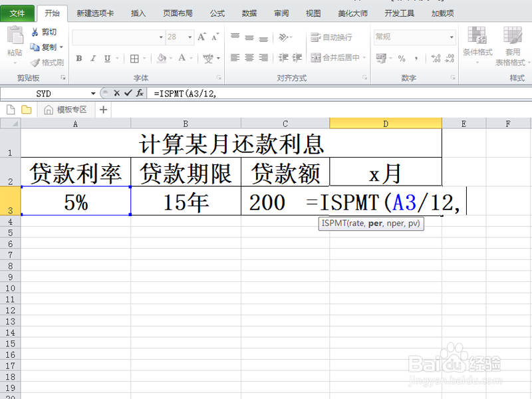This screenshot has height=399, width=532.
Task: Expand the Copy button dropdown arrow
Action: click(x=61, y=47)
